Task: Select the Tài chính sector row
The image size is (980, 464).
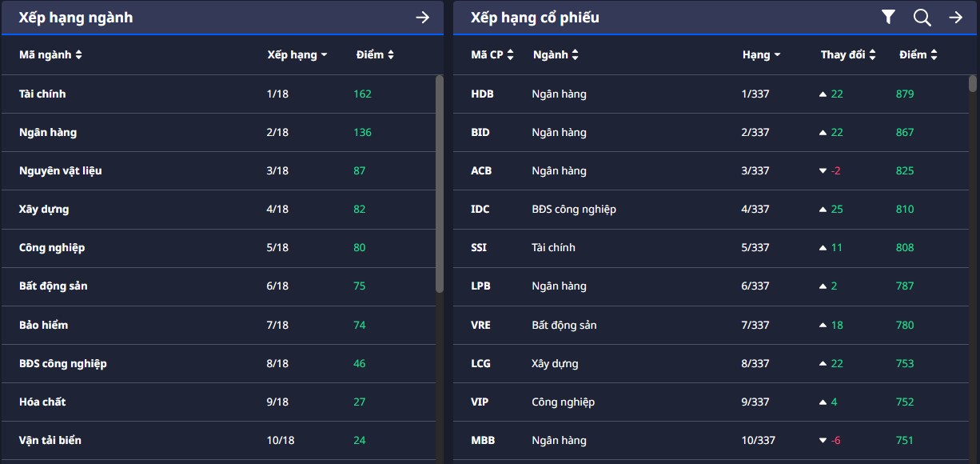Action: 42,94
